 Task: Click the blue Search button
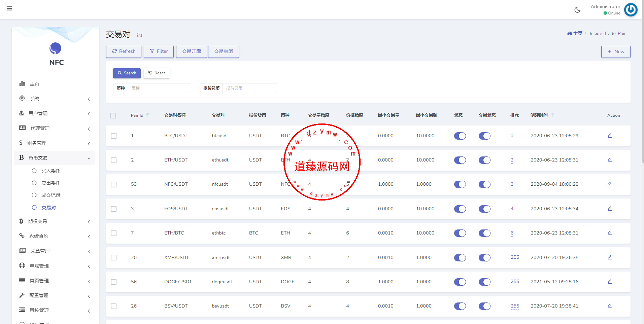[127, 73]
